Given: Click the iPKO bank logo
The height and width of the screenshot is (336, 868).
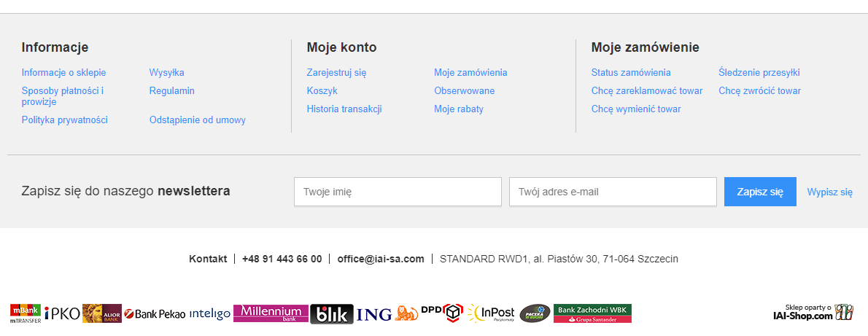Looking at the screenshot, I should [x=62, y=313].
